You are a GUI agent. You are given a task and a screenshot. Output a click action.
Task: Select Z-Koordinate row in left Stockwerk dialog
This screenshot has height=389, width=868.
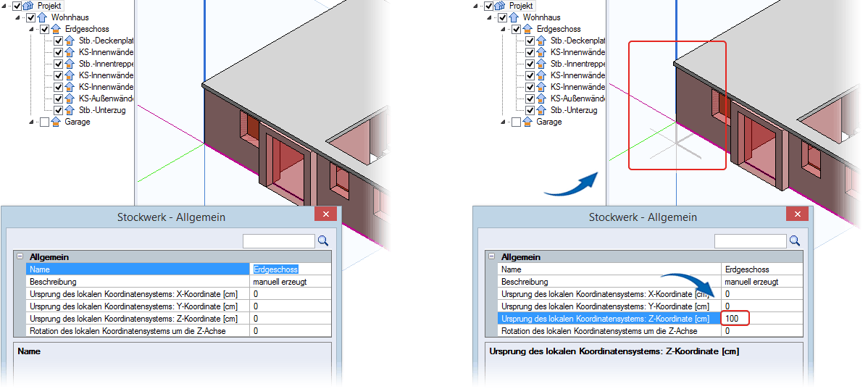179,318
